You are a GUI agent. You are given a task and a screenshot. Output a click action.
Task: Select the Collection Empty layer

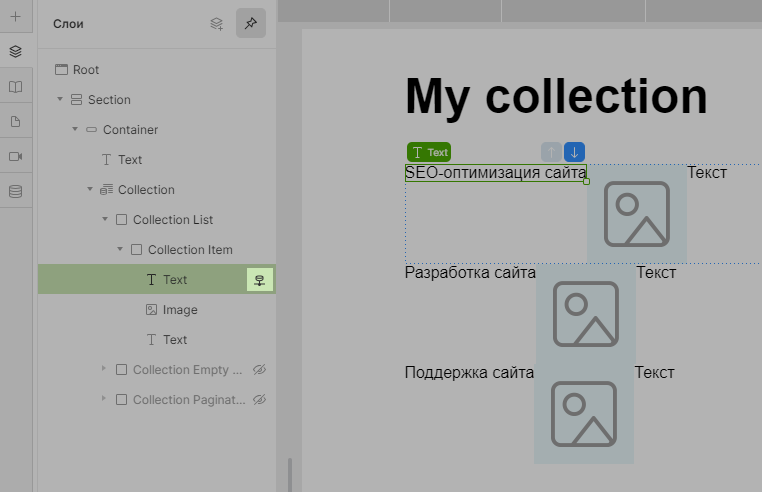point(156,369)
